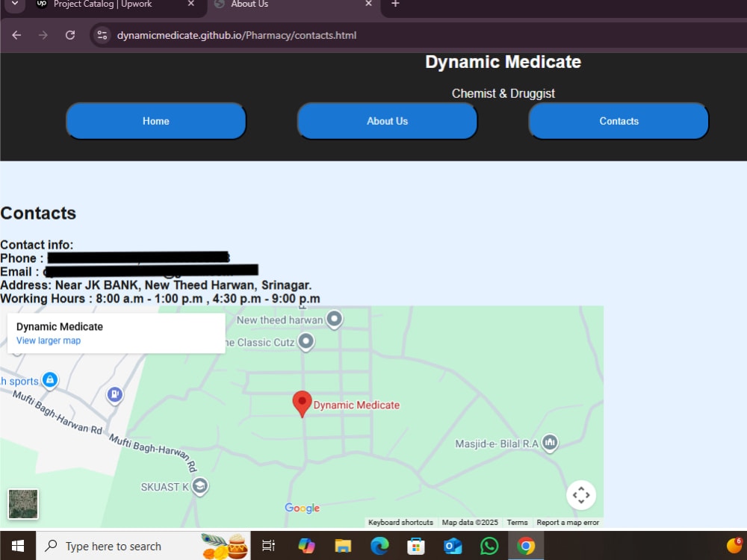Open File Explorer from taskbar
This screenshot has width=747, height=560.
click(x=343, y=546)
